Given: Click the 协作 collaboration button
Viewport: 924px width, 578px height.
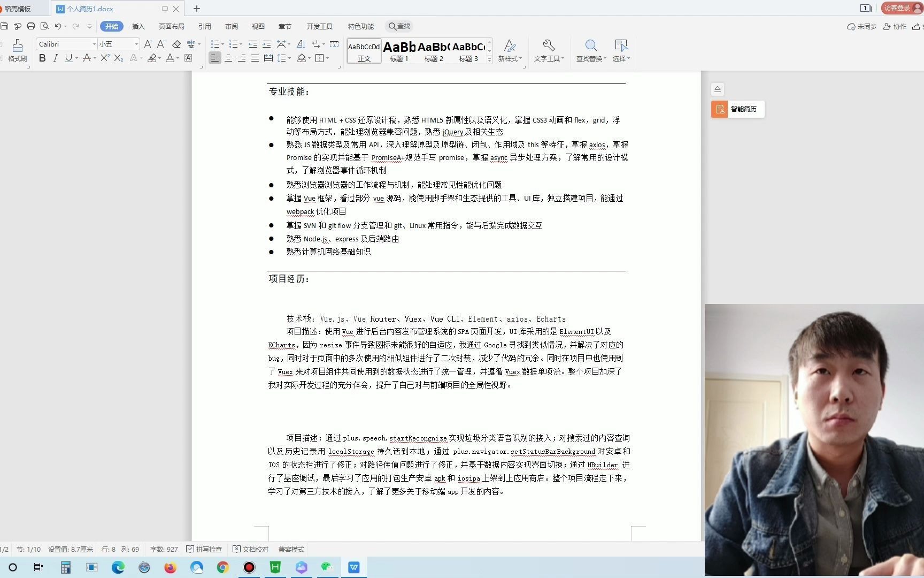Looking at the screenshot, I should [x=895, y=26].
